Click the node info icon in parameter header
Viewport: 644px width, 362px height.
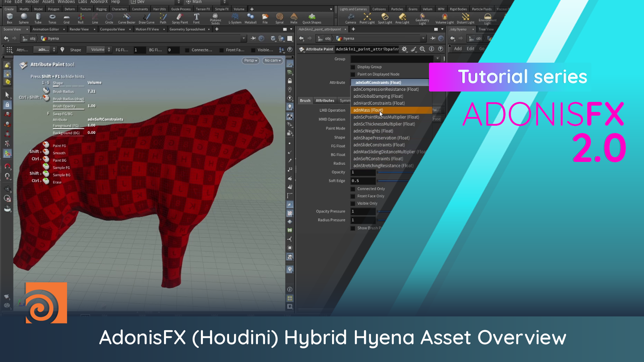(432, 49)
